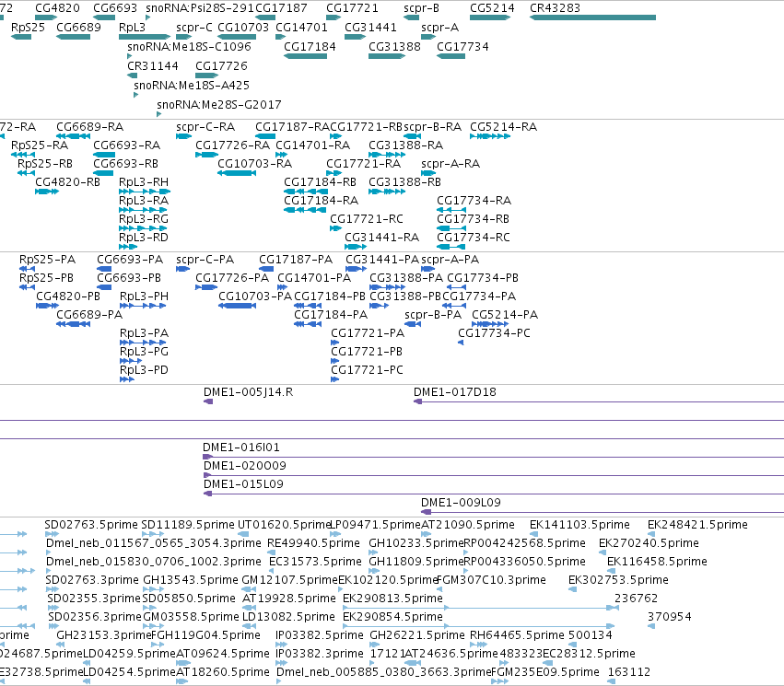Image resolution: width=784 pixels, height=686 pixels.
Task: Click the EK141103.5prime EST label
Action: 579,525
